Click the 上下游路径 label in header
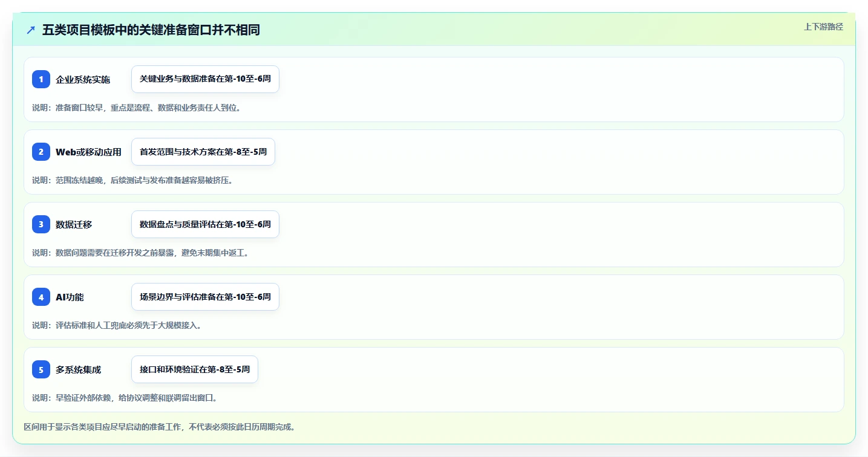868x457 pixels. (823, 27)
